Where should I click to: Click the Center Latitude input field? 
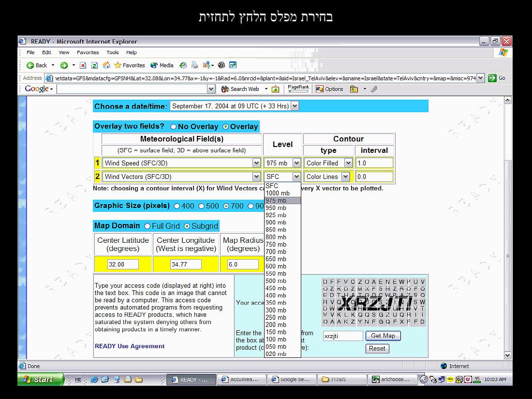(123, 264)
